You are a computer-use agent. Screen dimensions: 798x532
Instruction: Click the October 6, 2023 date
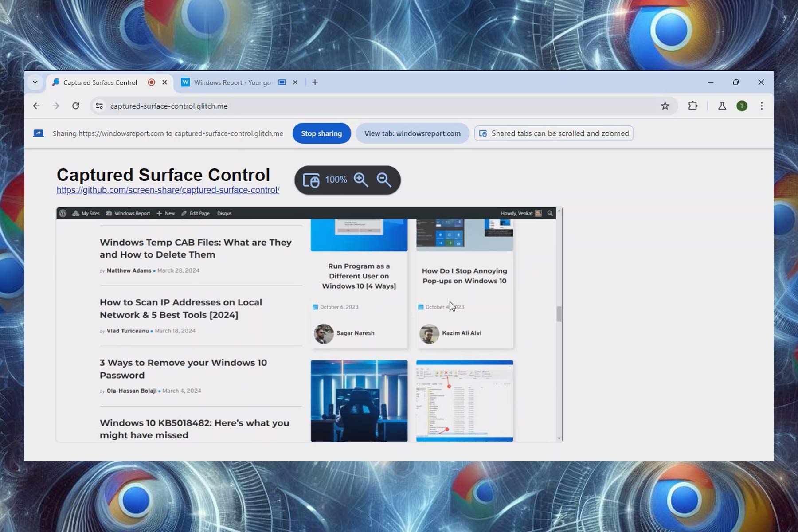[339, 307]
